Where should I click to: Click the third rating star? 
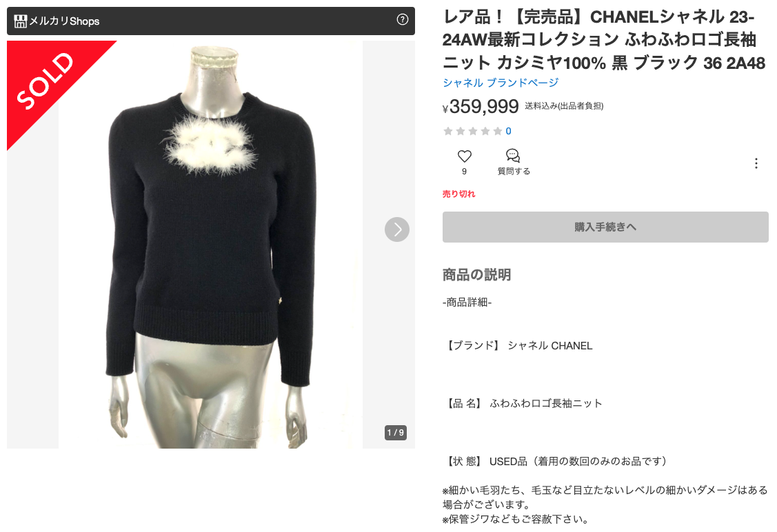pos(473,131)
